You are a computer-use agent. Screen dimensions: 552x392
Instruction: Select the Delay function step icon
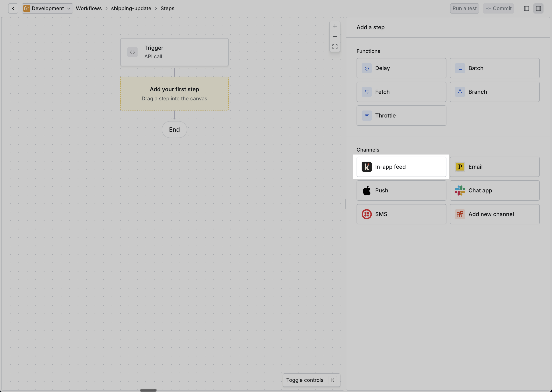(x=367, y=68)
